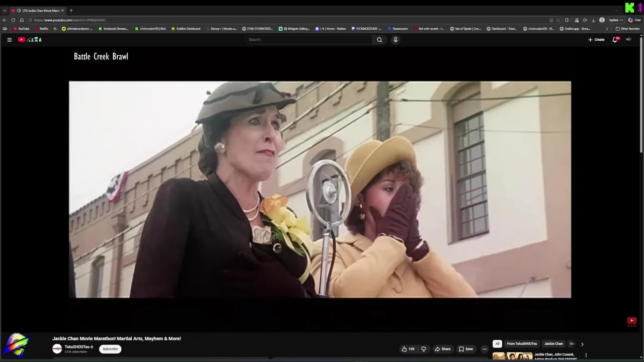The image size is (644, 362).
Task: Click the video player to pause playback
Action: point(320,190)
